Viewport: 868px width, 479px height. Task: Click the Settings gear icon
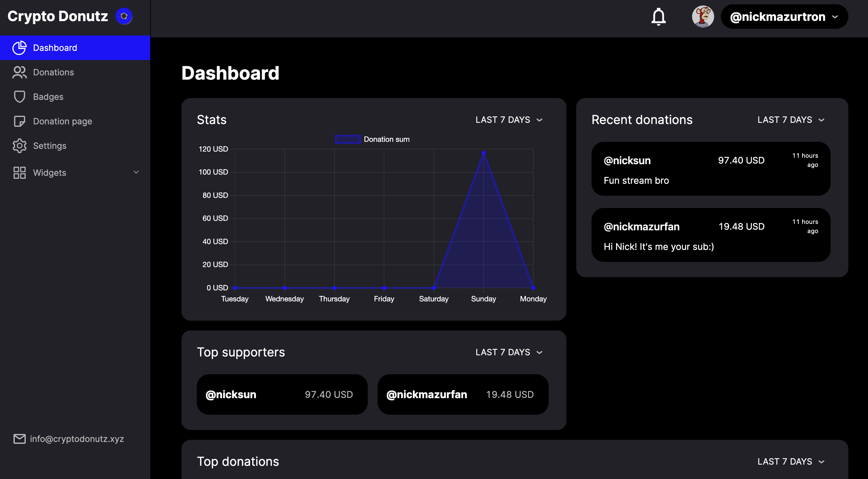pos(19,146)
